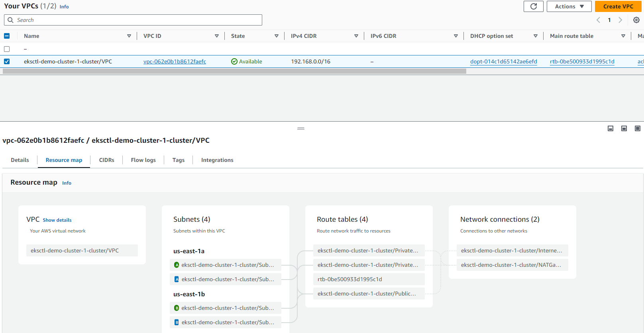Click second us-east-1a subnet blue A icon
This screenshot has height=333, width=644.
pyautogui.click(x=177, y=279)
